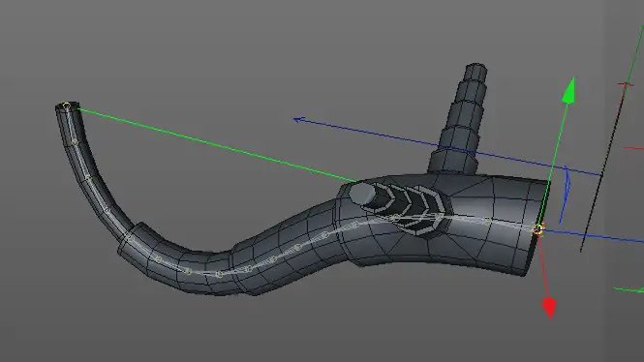Select spline point at tube's open tip
Viewport: 644px width, 362px height.
[67, 106]
